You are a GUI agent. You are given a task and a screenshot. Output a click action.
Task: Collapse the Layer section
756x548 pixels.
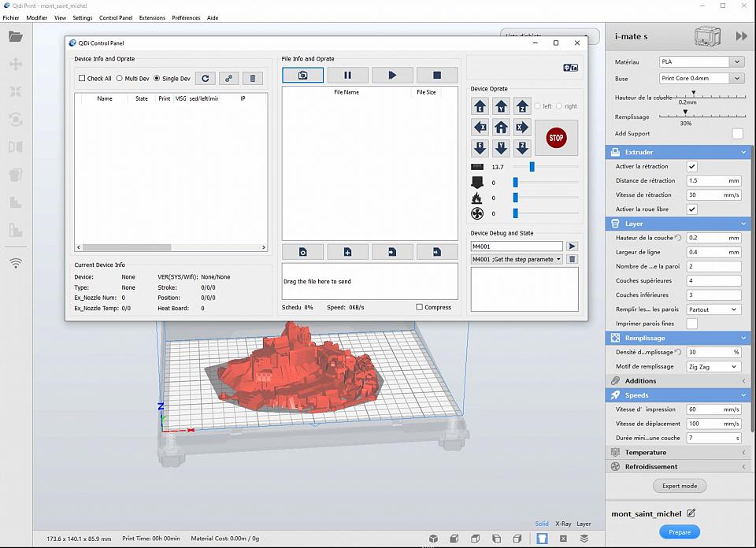678,224
